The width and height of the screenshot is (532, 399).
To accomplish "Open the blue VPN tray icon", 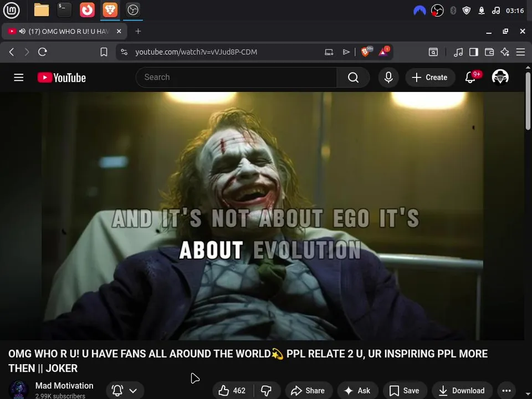I will tap(420, 11).
